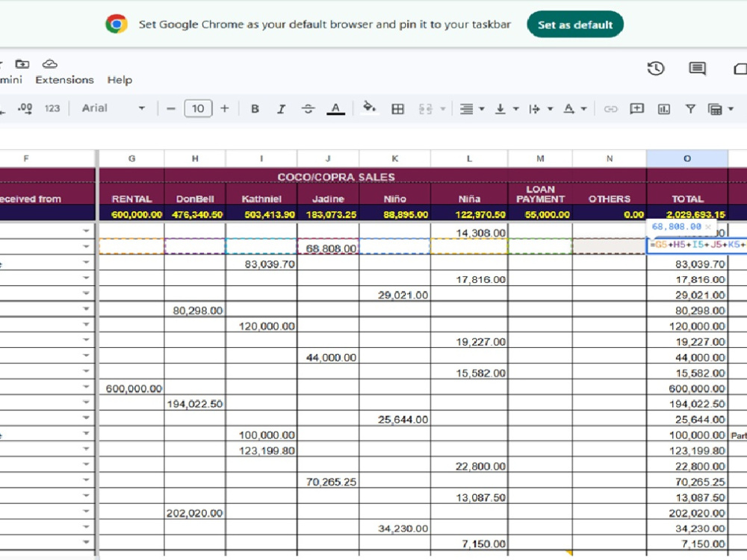The height and width of the screenshot is (560, 747).
Task: Select the 123,199.80 cell in Kathniel column
Action: (x=261, y=450)
